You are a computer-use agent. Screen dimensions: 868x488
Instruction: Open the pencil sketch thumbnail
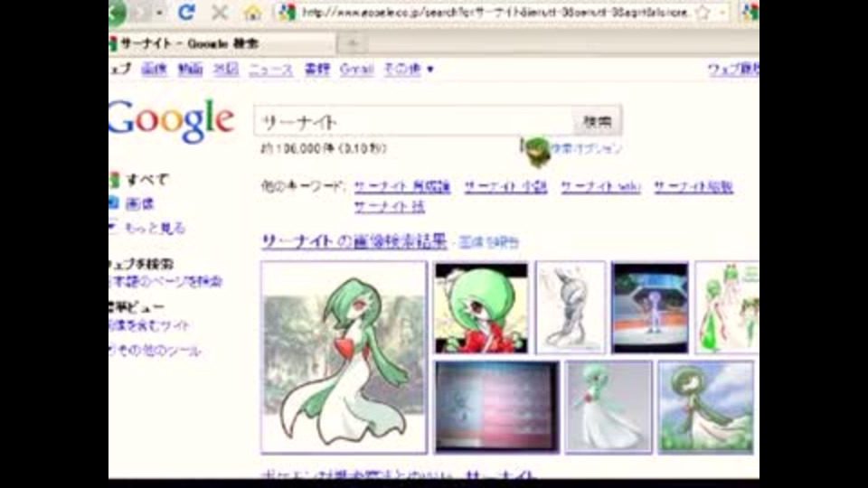tap(571, 307)
